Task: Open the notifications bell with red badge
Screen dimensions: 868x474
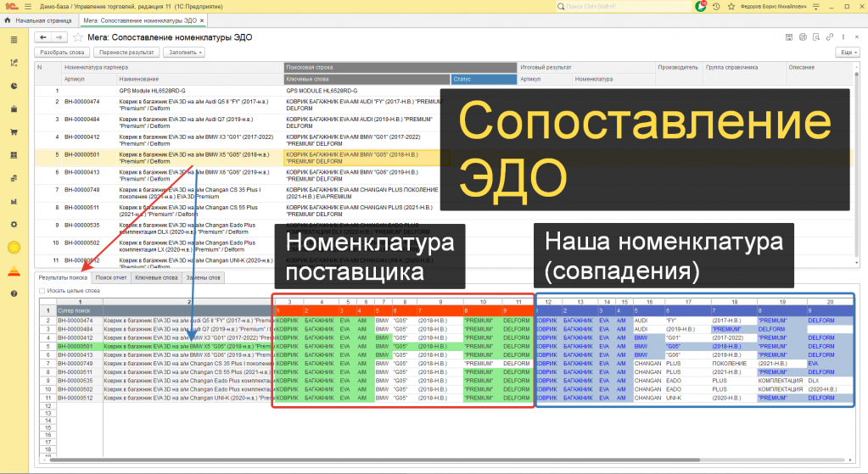Action: coord(701,6)
